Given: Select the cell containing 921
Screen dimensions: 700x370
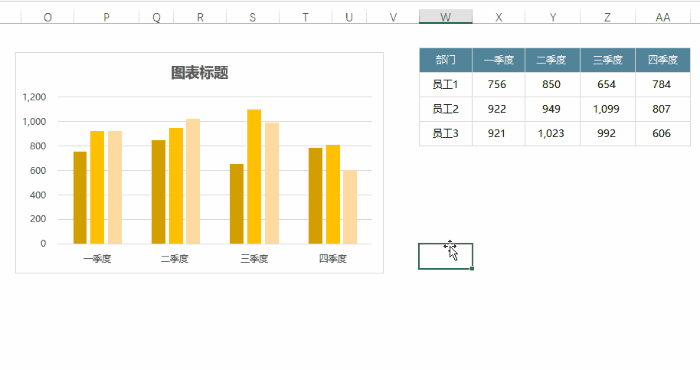Looking at the screenshot, I should tap(499, 133).
